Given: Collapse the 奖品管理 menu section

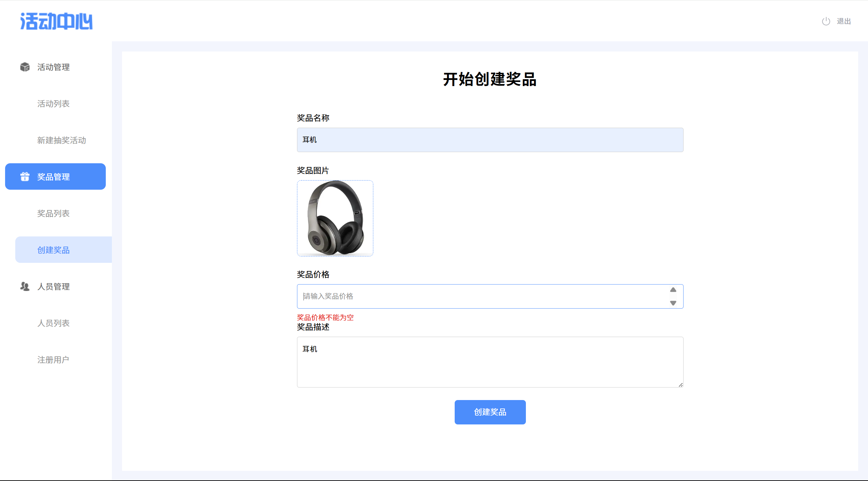Looking at the screenshot, I should click(54, 177).
